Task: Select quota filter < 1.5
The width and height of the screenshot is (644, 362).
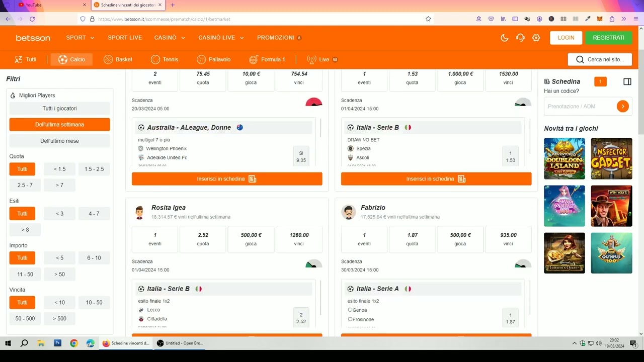Action: (x=59, y=169)
